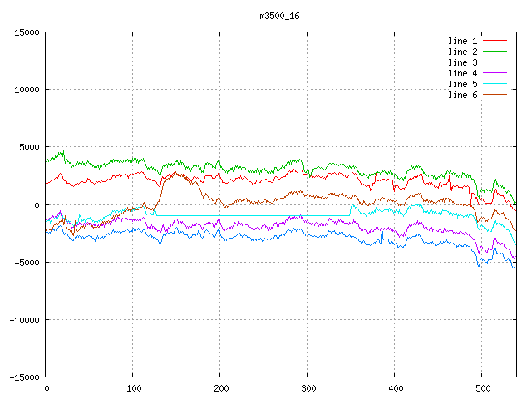Click the red sample next to line 1
532x399 pixels.
[x=495, y=41]
